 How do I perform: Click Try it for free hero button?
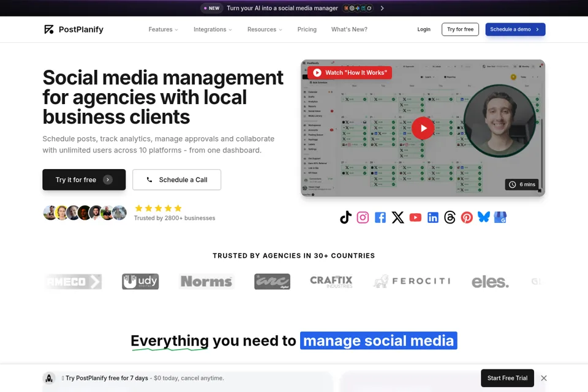84,179
